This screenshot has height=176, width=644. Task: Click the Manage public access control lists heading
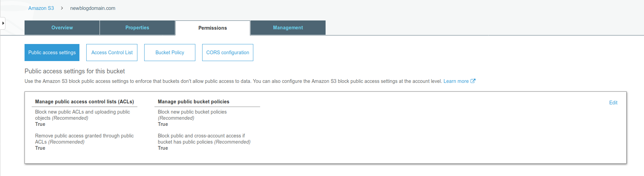(x=85, y=102)
